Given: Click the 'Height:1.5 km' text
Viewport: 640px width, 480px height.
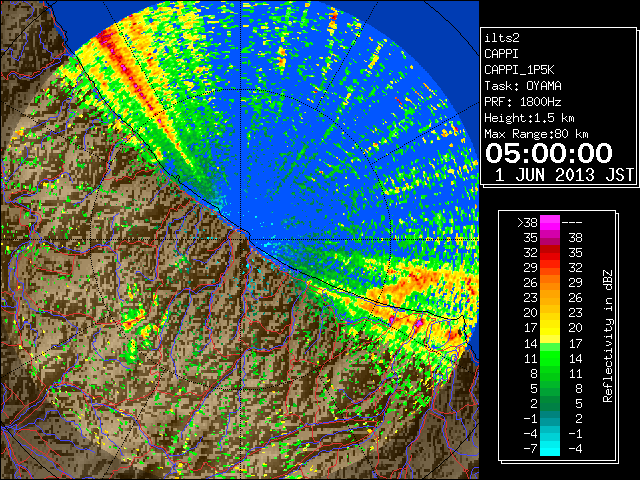Looking at the screenshot, I should 529,118.
